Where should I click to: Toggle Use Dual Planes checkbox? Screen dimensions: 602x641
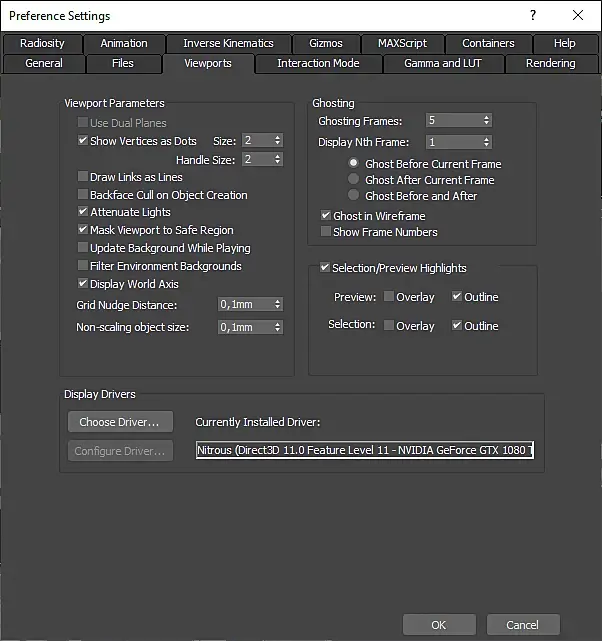tap(83, 122)
